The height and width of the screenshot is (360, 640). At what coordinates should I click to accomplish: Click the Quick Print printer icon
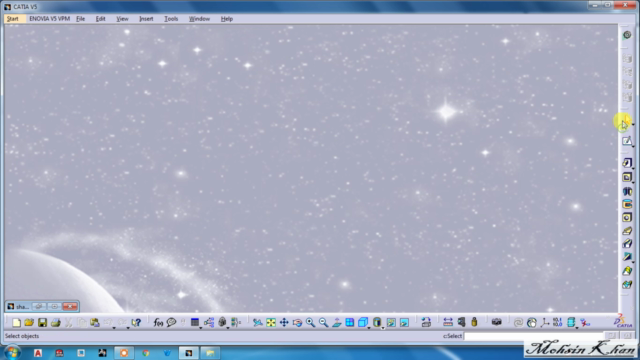tap(56, 322)
